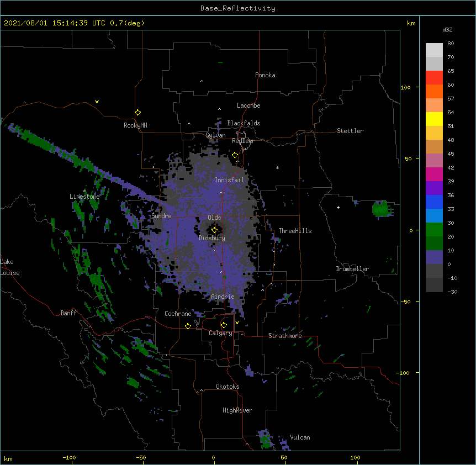Click the yellow V marker east of Calgary

pyautogui.click(x=237, y=323)
